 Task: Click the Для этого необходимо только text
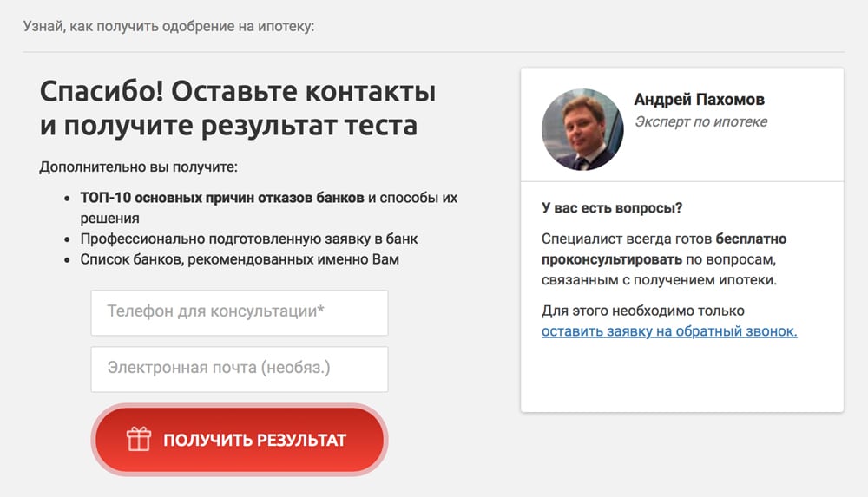click(642, 311)
